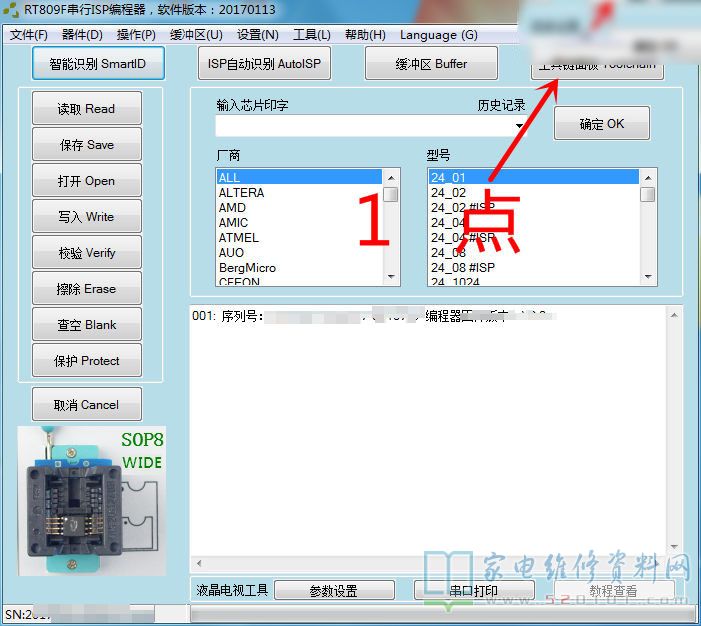This screenshot has width=701, height=626.
Task: Click the 输入芯片印字 chip marking input field
Action: pos(365,126)
